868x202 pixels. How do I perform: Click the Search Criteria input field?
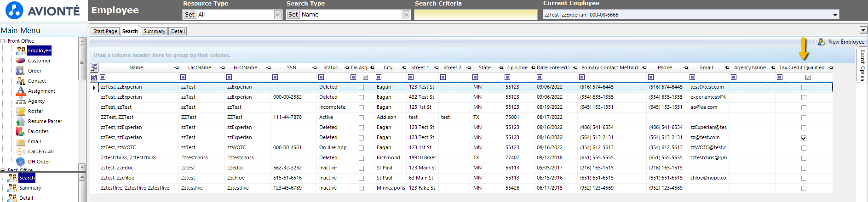click(476, 15)
